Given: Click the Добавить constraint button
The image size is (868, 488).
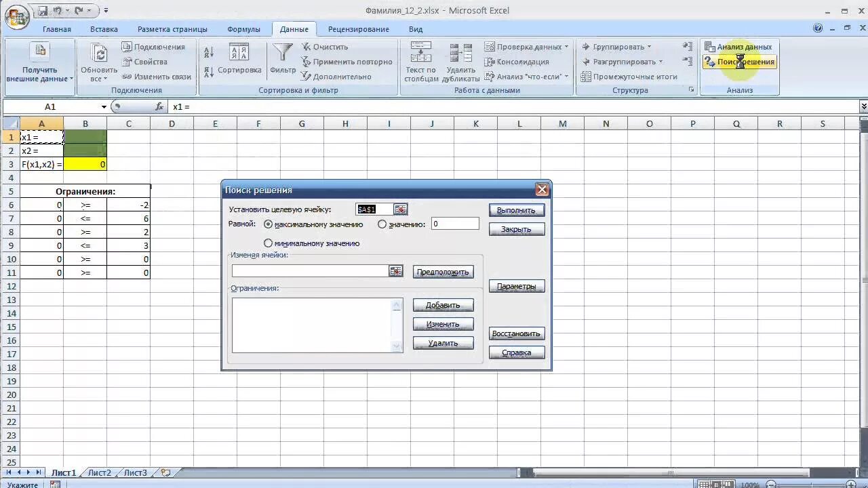Looking at the screenshot, I should (443, 305).
